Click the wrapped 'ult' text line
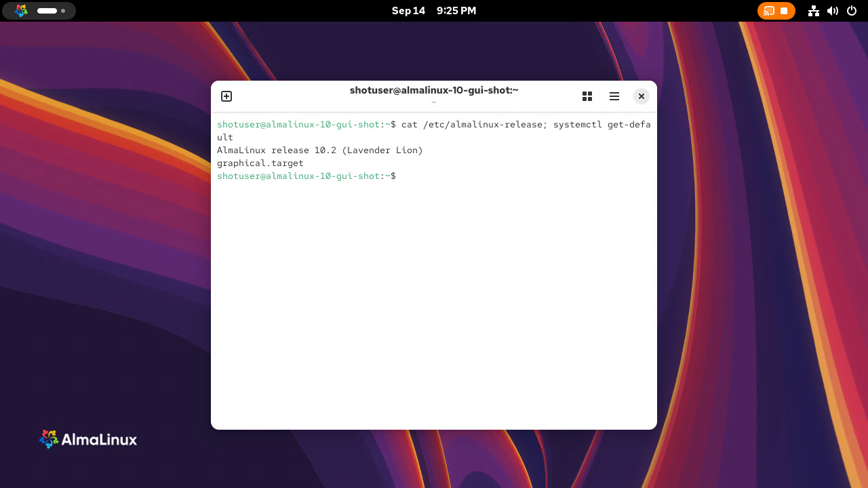Screen dimensions: 868x488 225,138
